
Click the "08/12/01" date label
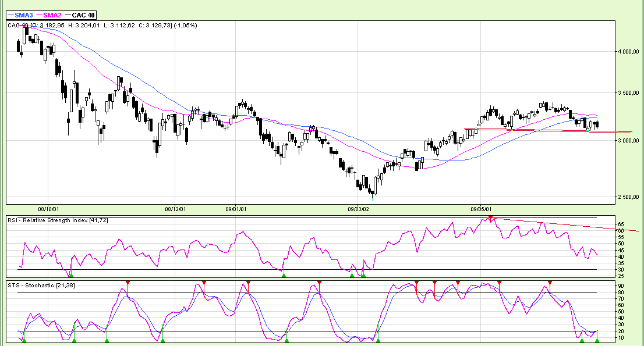175,209
